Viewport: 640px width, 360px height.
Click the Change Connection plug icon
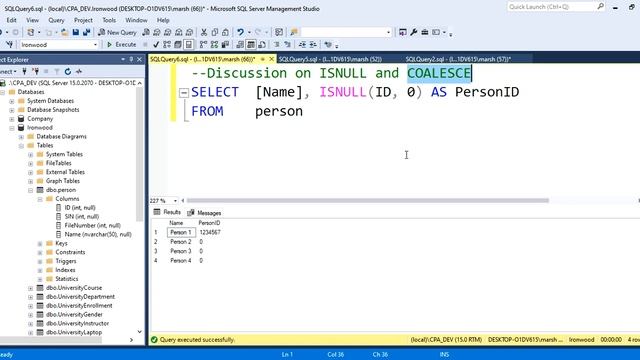(9, 44)
